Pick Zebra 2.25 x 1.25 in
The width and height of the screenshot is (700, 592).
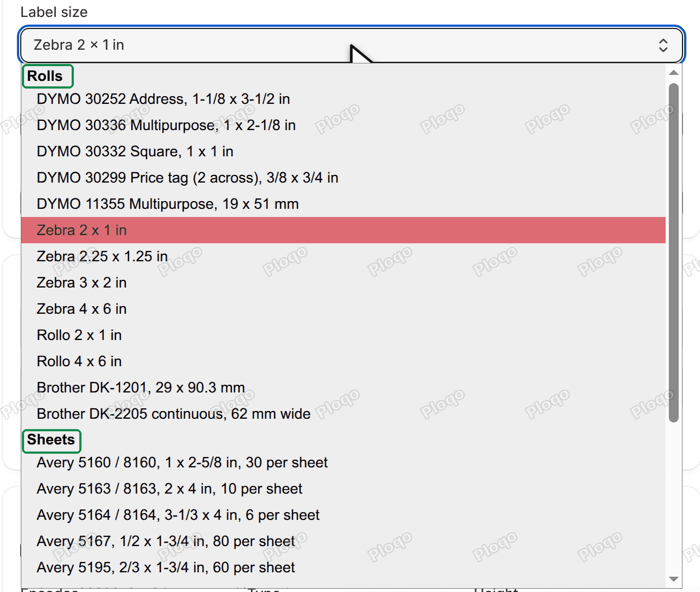tap(343, 256)
